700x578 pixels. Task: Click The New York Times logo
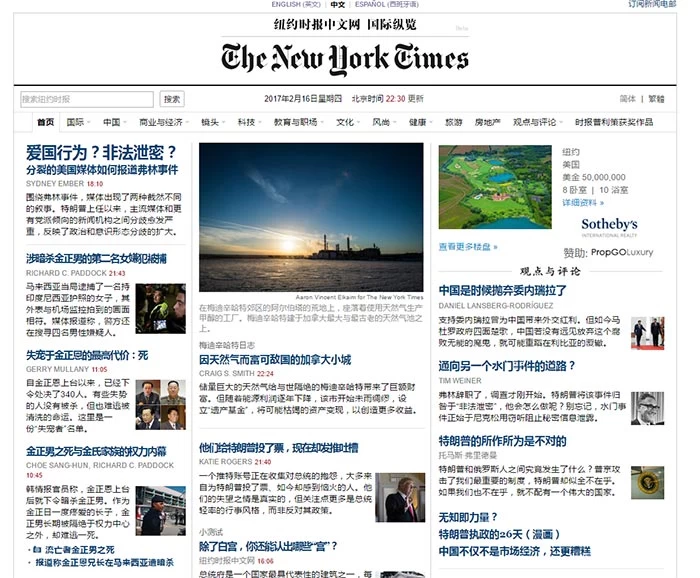coord(345,58)
